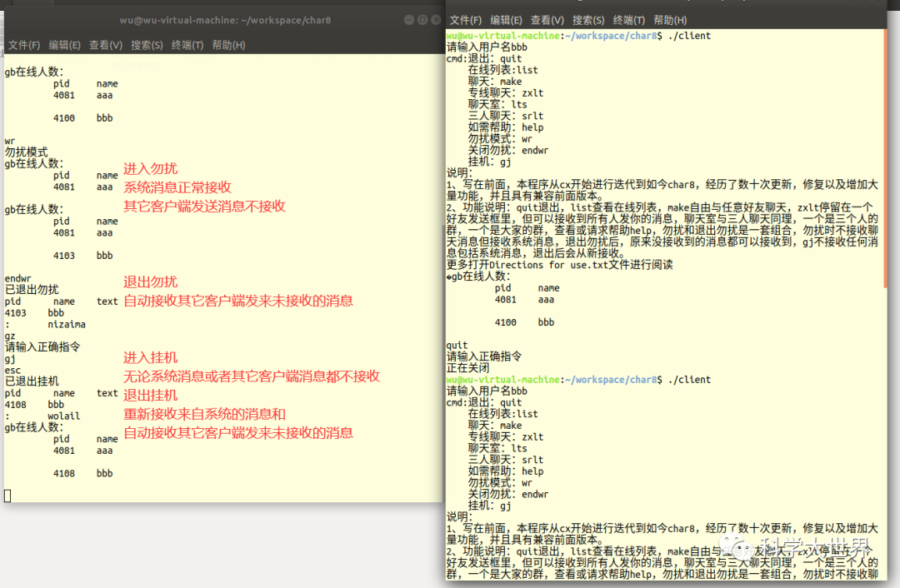Open 编辑(E) menu in right terminal
This screenshot has height=588, width=900.
point(506,20)
